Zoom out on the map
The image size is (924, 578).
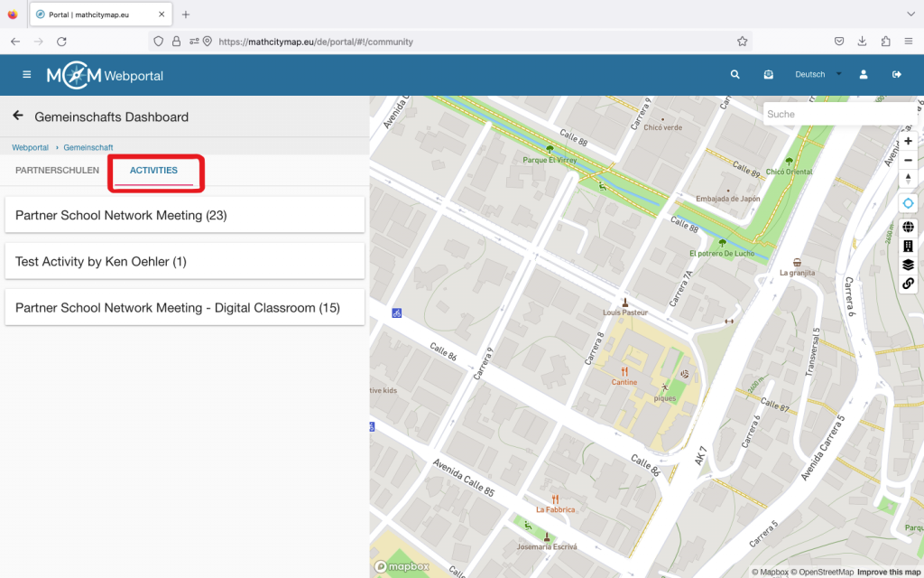908,160
